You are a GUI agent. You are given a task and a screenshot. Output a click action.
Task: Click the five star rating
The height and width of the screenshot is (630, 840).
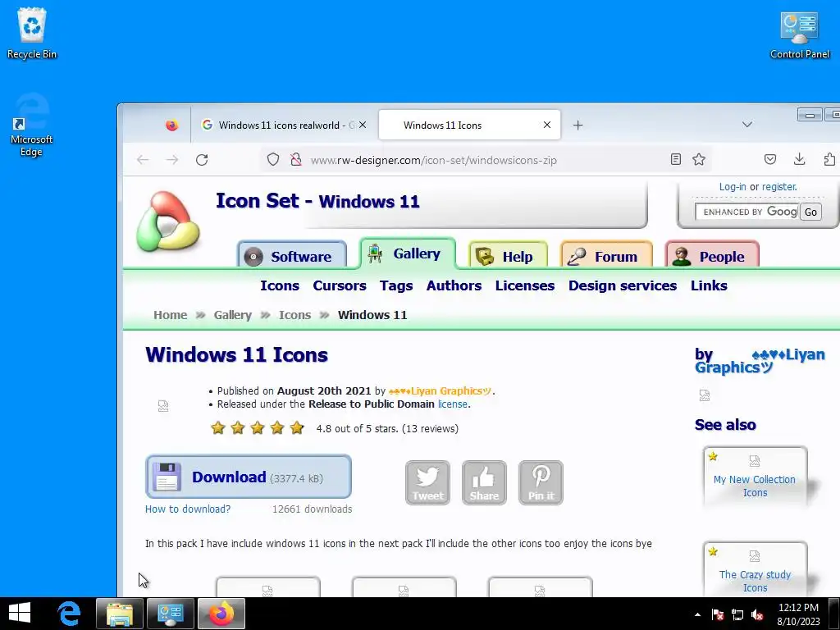258,428
